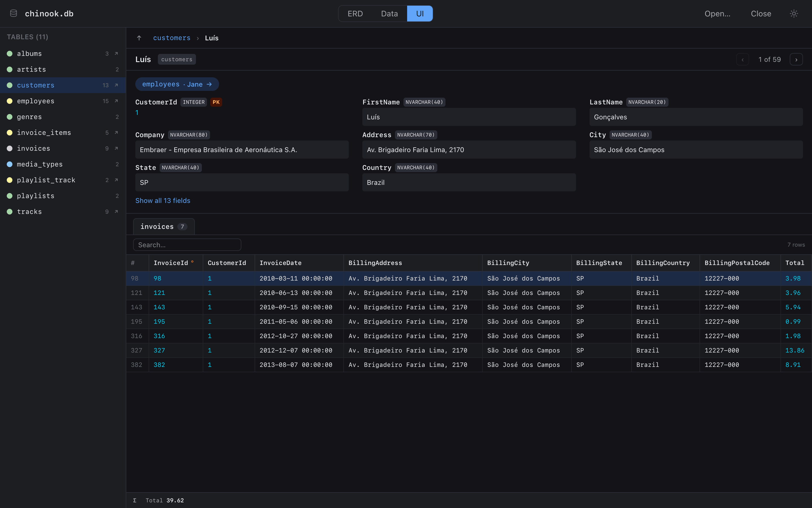The height and width of the screenshot is (508, 812).
Task: Open the invoices related tab
Action: [164, 226]
